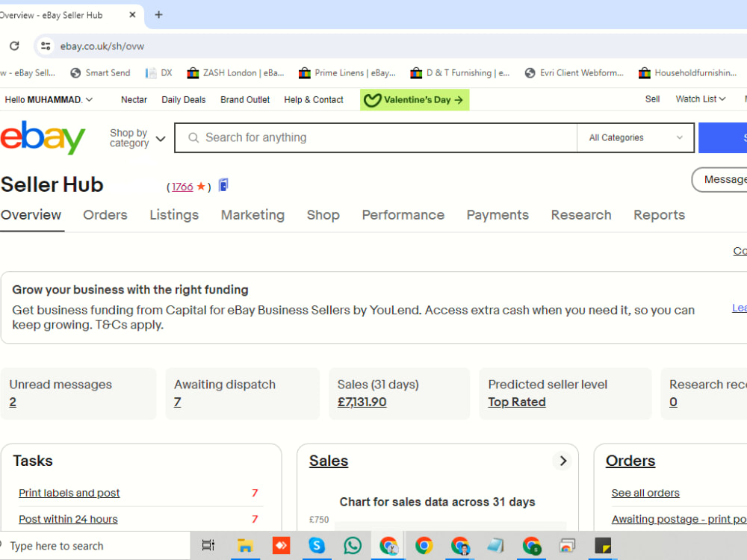Open Householdfurnishin bookmark
The height and width of the screenshot is (560, 747).
pos(687,73)
